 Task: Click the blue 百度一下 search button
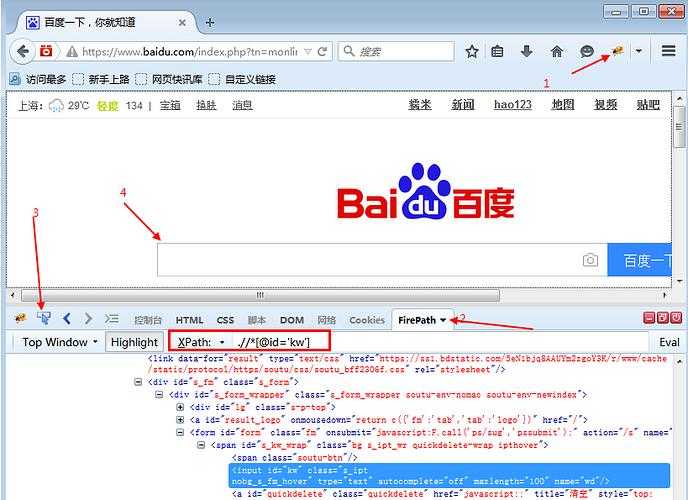(640, 260)
